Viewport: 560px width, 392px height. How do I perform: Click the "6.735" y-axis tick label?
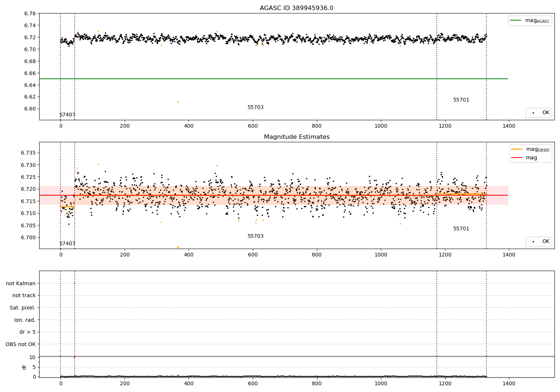28,153
